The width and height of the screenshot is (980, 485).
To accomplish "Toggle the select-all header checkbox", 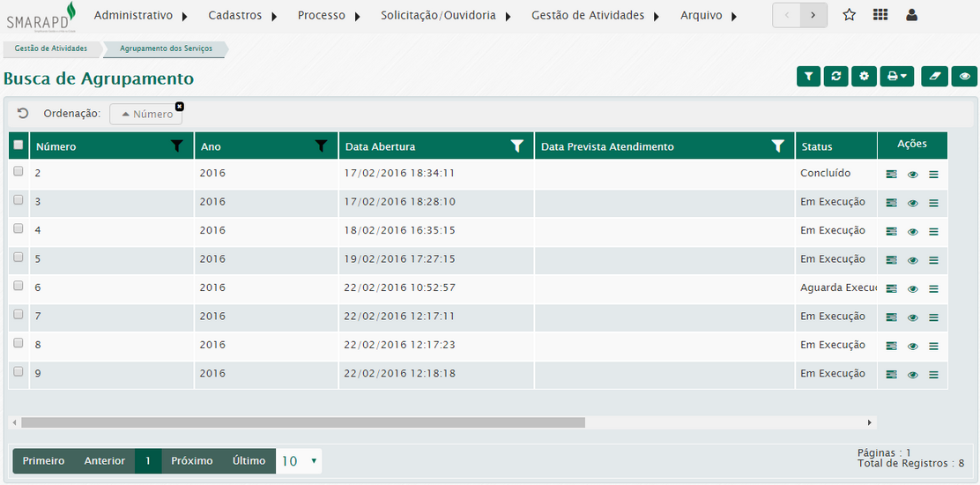I will point(19,145).
